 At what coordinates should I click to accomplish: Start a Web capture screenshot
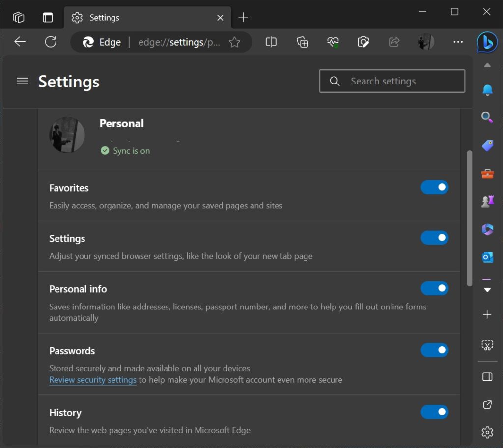(x=363, y=42)
